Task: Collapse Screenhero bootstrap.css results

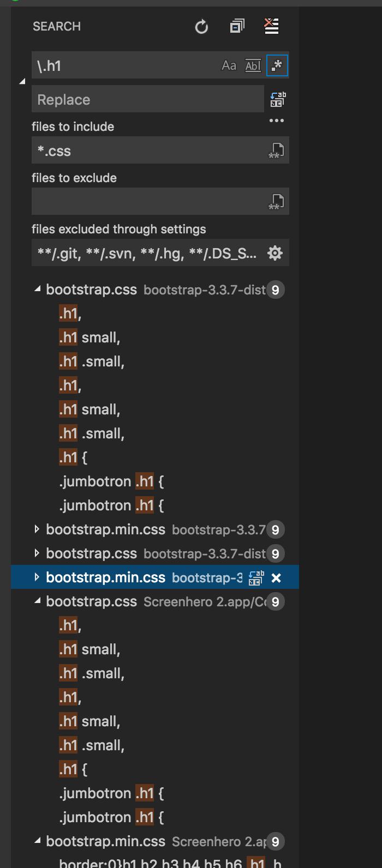Action: (37, 601)
